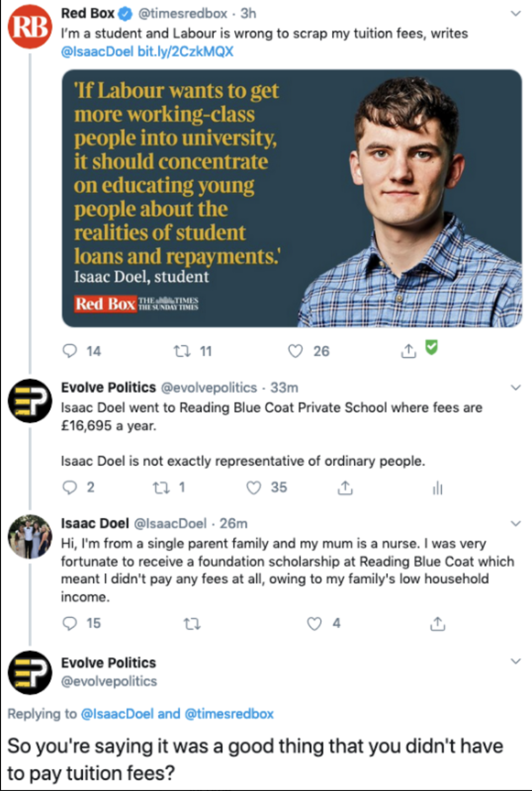Share the Red Box tweet
Image resolution: width=532 pixels, height=791 pixels.
[x=408, y=351]
